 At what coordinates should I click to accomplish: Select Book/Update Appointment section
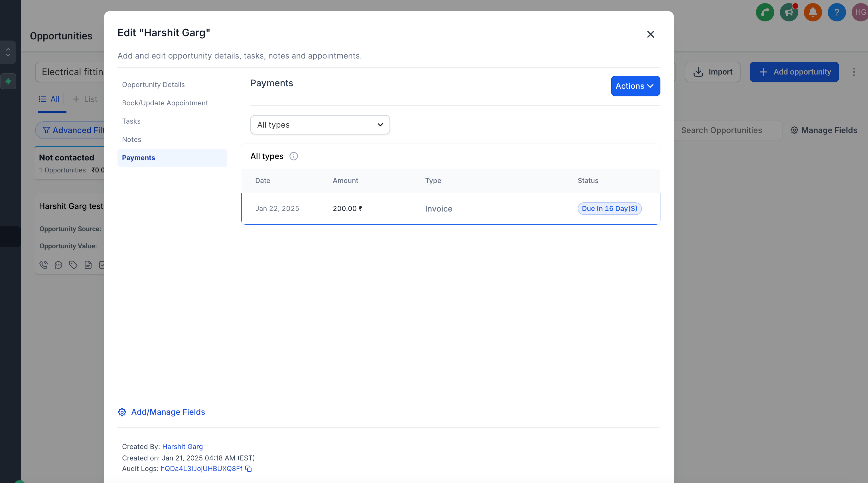[x=165, y=103]
